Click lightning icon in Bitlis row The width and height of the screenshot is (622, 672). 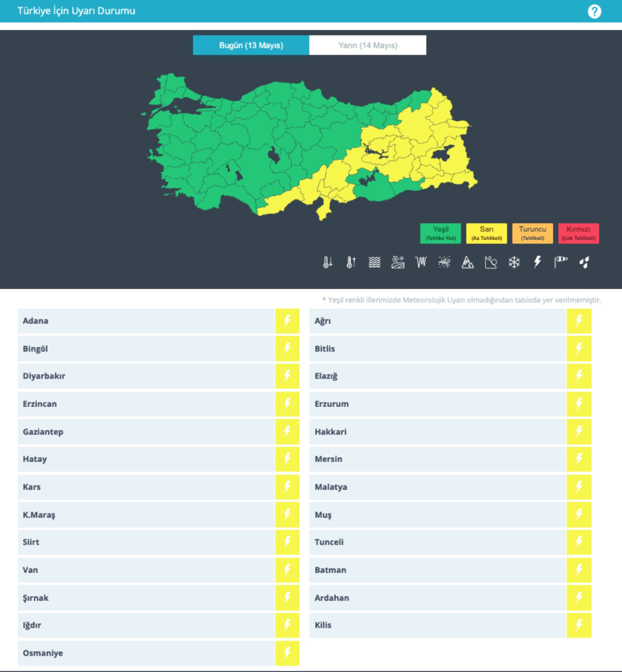click(579, 348)
